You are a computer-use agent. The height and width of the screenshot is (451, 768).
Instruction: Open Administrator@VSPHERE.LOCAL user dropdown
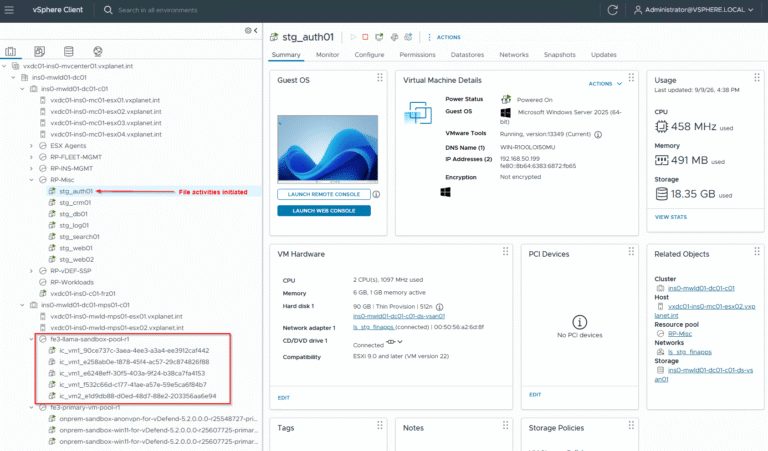(693, 10)
